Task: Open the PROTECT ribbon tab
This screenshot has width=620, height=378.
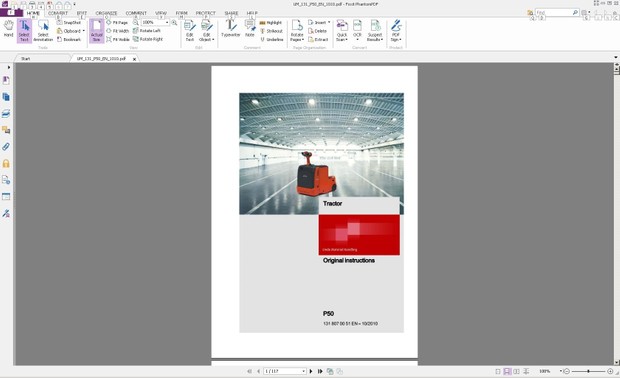Action: (x=206, y=13)
